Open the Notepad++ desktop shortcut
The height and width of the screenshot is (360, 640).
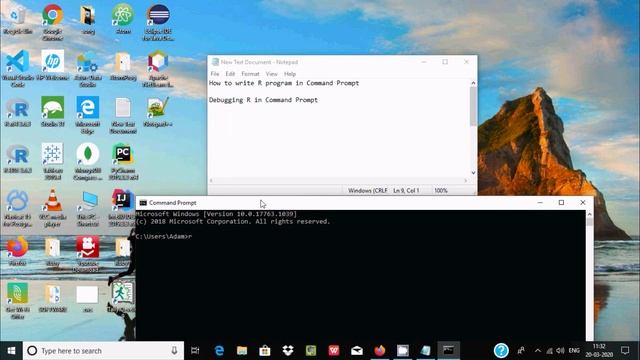pyautogui.click(x=158, y=111)
